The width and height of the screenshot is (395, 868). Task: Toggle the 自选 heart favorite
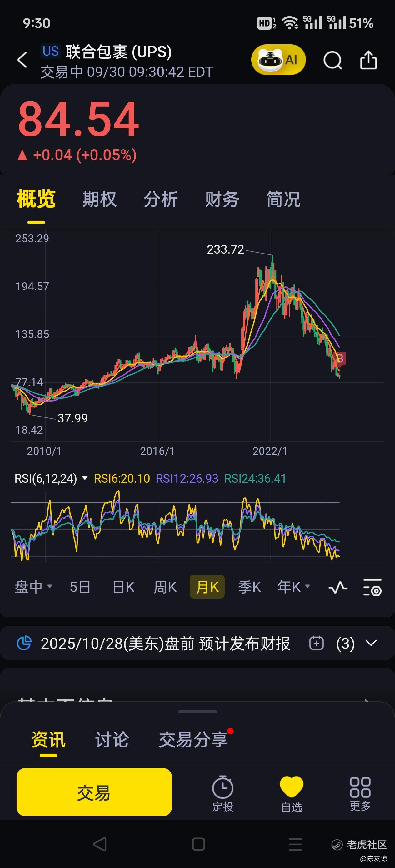click(292, 794)
